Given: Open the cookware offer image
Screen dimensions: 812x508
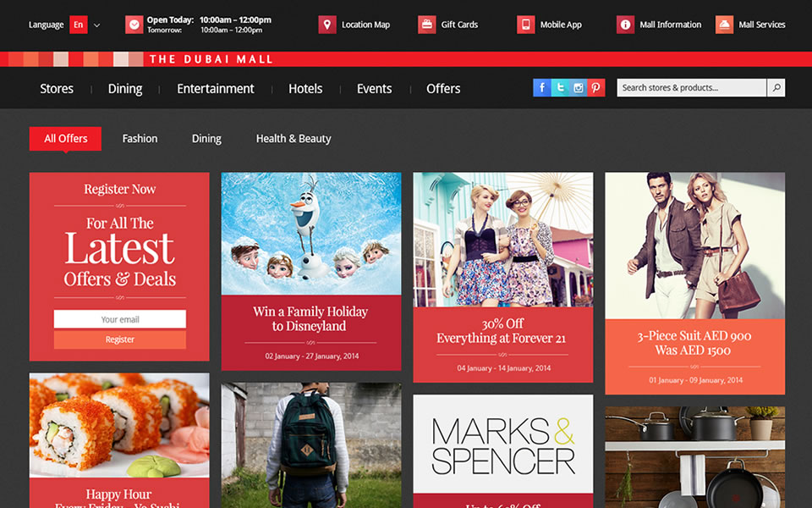Looking at the screenshot, I should click(x=695, y=457).
